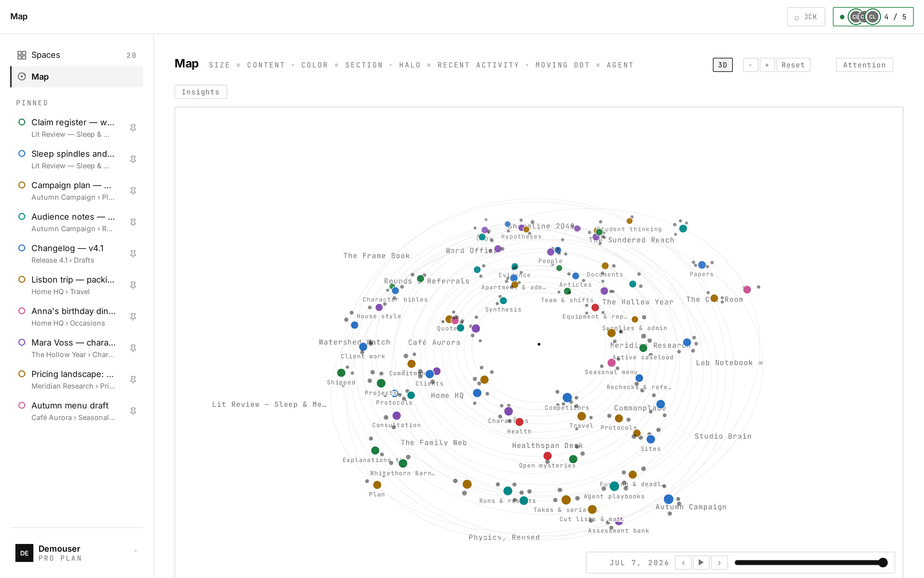Zoom in the map with plus button

coord(767,65)
